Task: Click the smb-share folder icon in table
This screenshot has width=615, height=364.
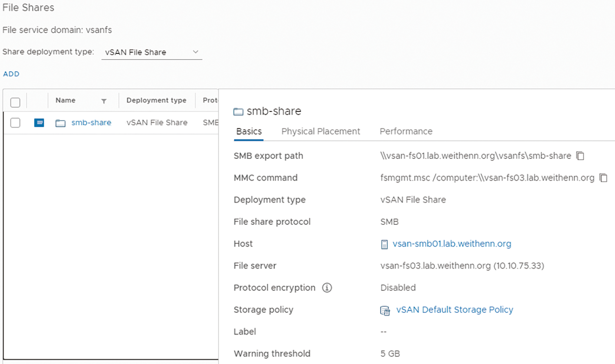Action: (60, 123)
